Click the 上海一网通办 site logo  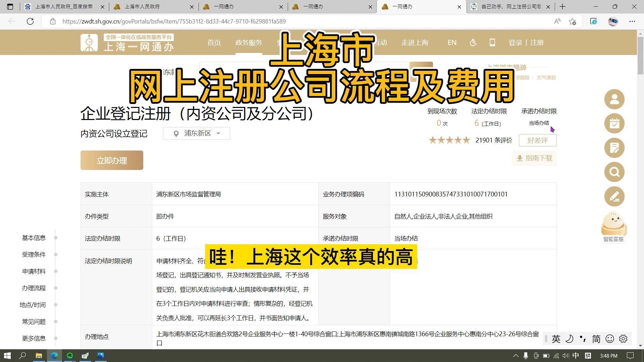pyautogui.click(x=127, y=43)
